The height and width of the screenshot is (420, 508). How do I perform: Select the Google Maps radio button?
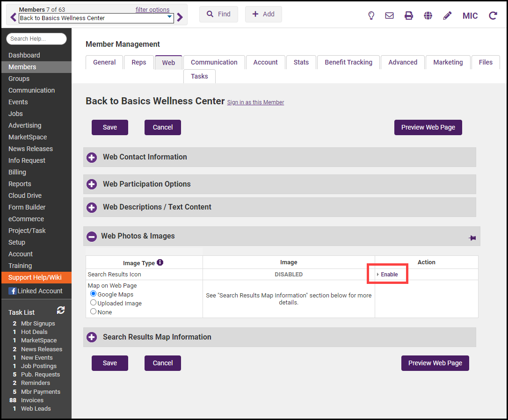point(94,294)
